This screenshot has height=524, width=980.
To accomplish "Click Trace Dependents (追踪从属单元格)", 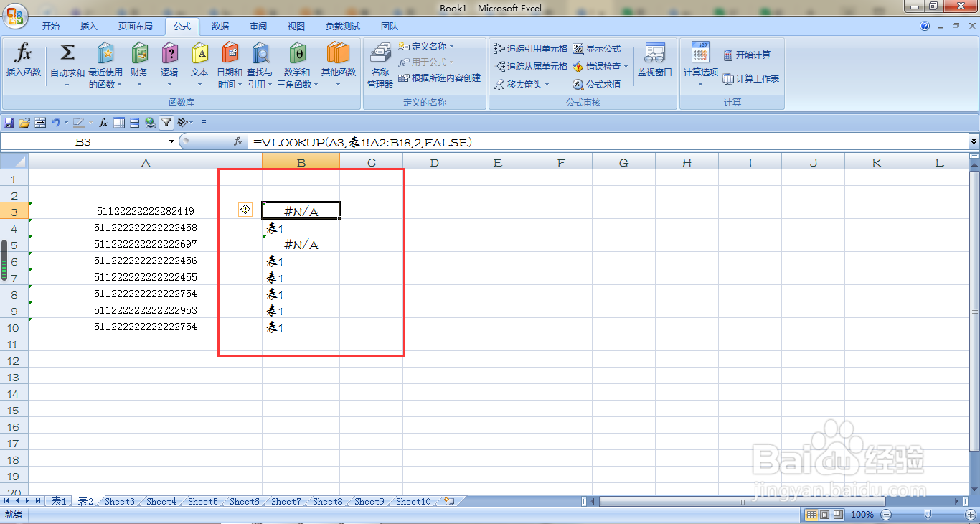I will 531,67.
